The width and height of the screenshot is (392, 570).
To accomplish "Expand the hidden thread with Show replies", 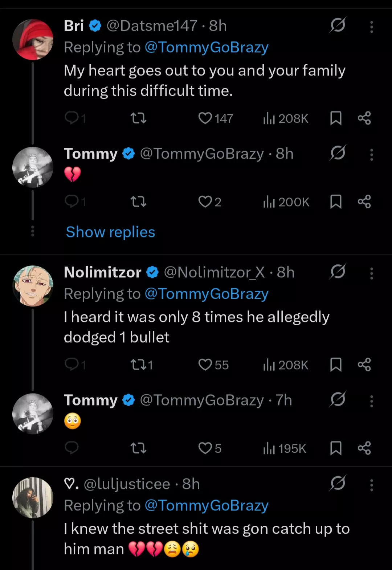I will click(x=110, y=232).
